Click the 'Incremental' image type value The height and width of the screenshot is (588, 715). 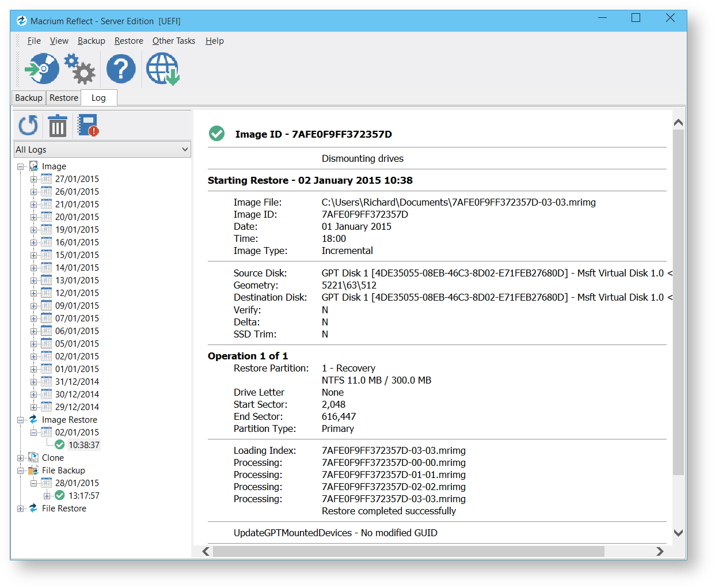(347, 251)
